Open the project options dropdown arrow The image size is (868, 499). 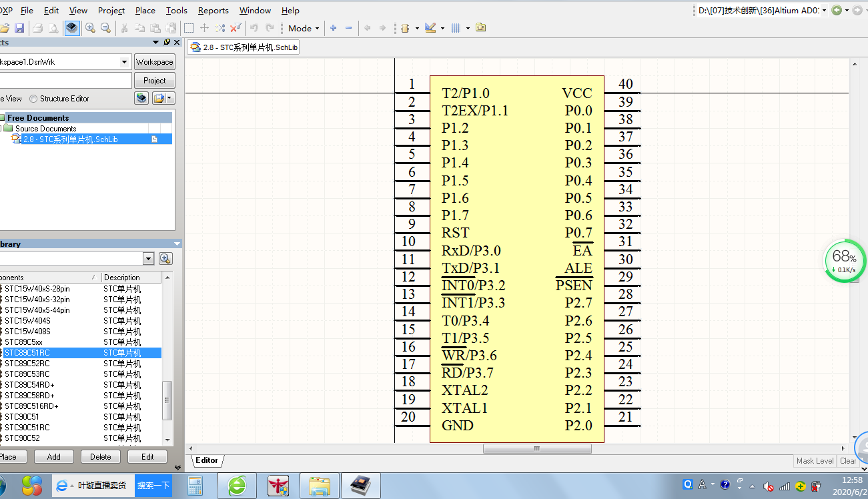point(169,98)
